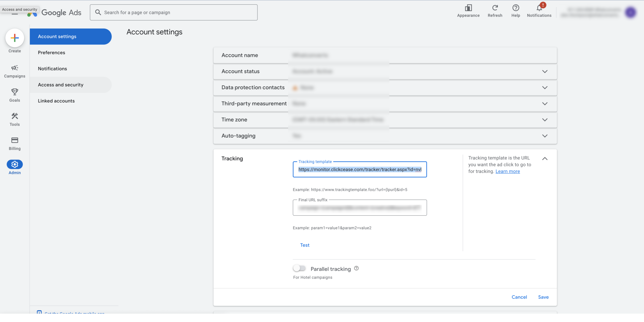Open Linked accounts settings
The image size is (644, 322).
pyautogui.click(x=56, y=101)
